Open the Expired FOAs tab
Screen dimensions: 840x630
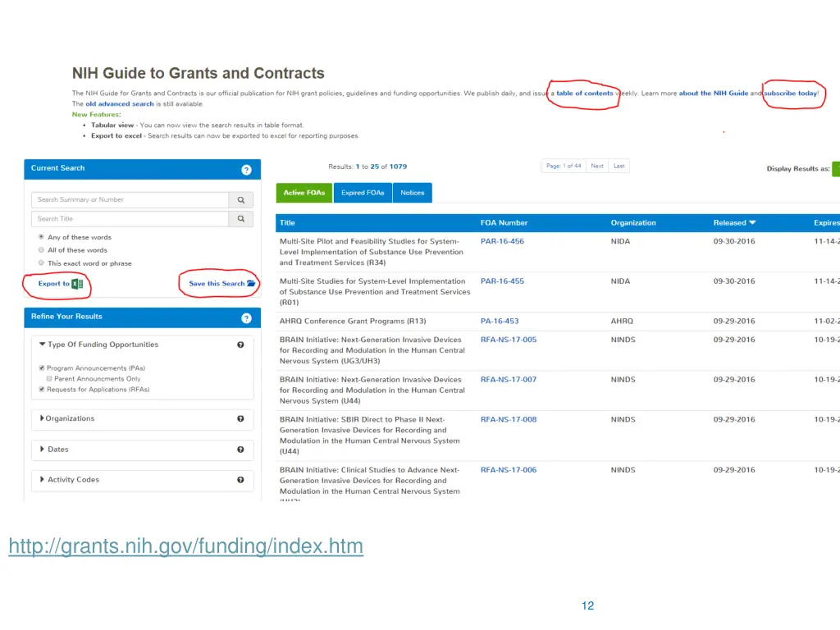tap(363, 193)
